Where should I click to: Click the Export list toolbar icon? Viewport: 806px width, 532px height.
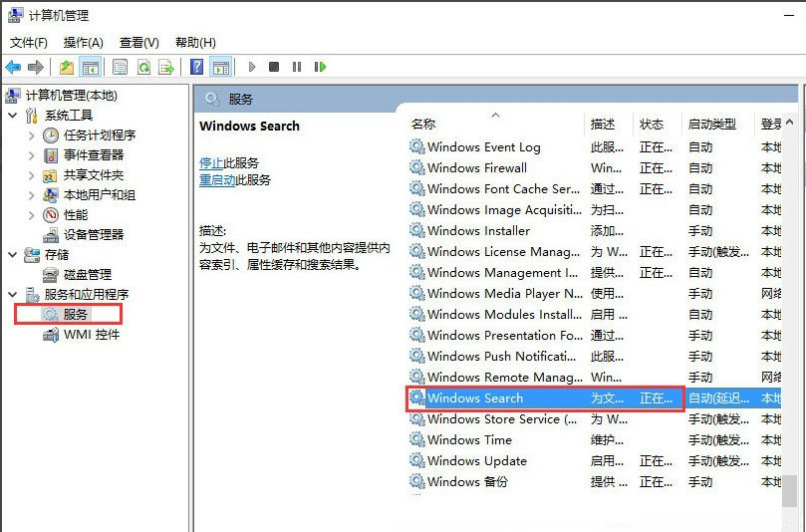coord(166,67)
